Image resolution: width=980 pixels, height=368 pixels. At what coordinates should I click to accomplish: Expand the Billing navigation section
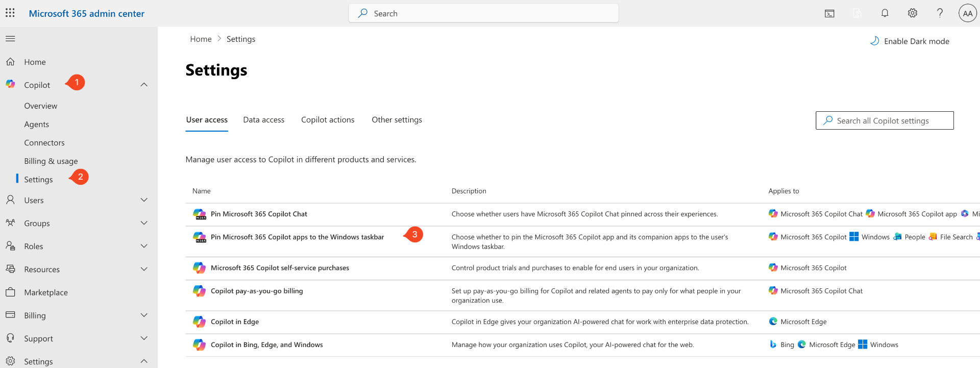(144, 315)
